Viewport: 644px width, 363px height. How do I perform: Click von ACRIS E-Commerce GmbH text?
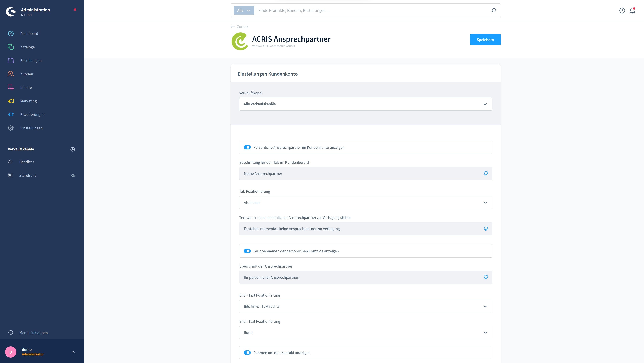coord(273,46)
